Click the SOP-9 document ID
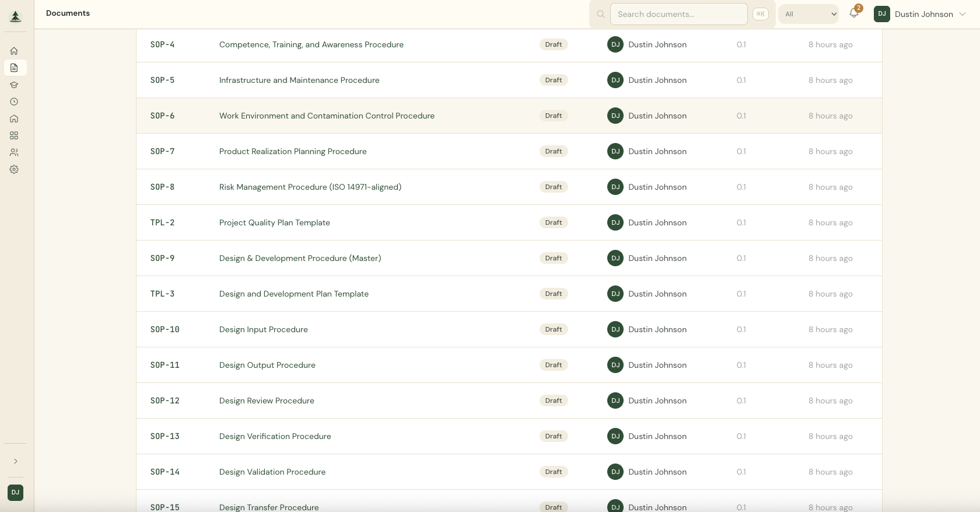The width and height of the screenshot is (980, 512). pos(163,258)
